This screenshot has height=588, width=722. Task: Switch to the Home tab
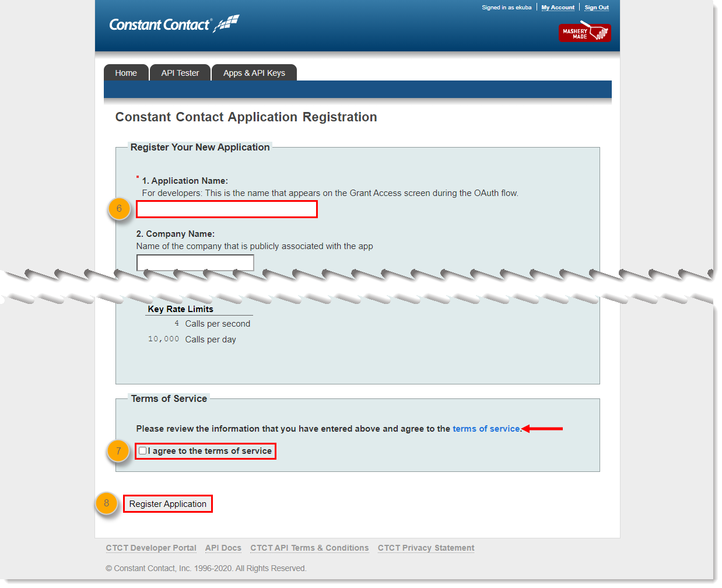tap(126, 73)
